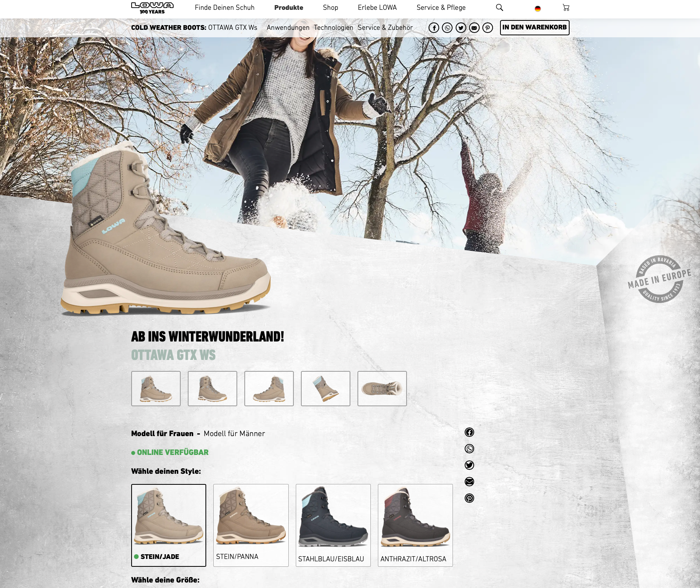This screenshot has height=588, width=700.
Task: Share via WhatsApp from sub-navigation bar
Action: (x=447, y=27)
